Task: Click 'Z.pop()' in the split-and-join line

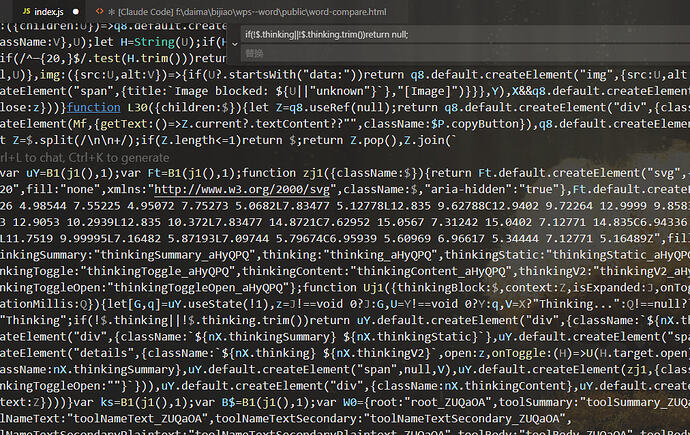Action: pos(373,140)
